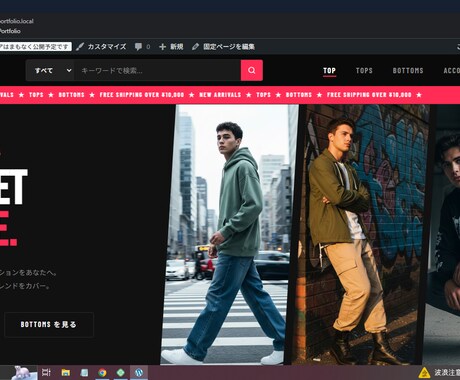Open the 新規 new content menu
This screenshot has height=380, width=460.
point(171,47)
